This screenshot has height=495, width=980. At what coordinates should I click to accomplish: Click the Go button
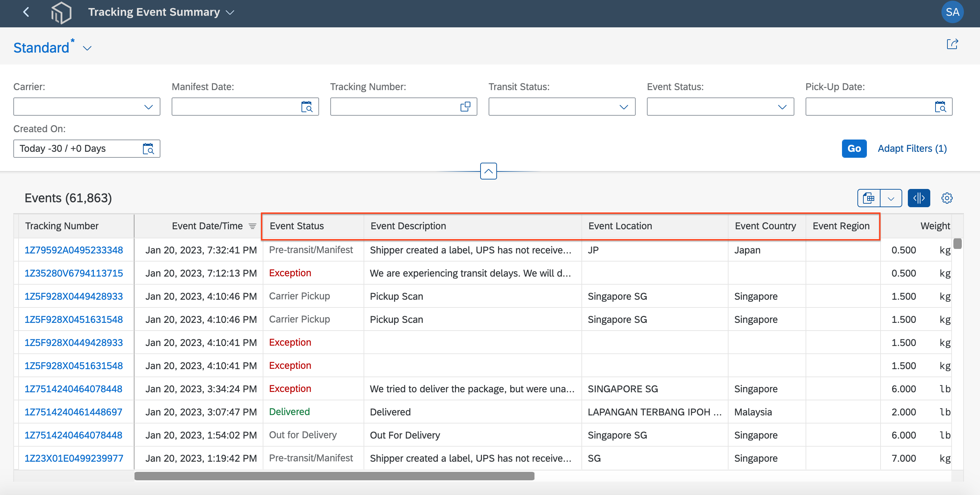854,149
